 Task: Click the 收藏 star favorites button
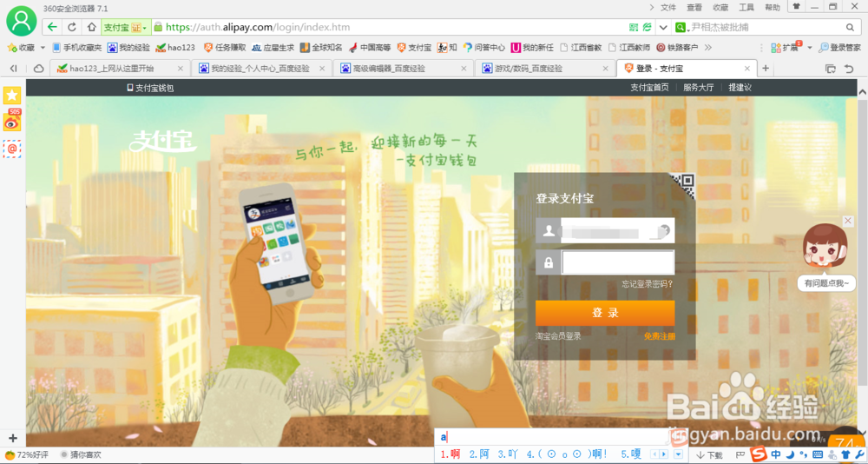[21, 48]
